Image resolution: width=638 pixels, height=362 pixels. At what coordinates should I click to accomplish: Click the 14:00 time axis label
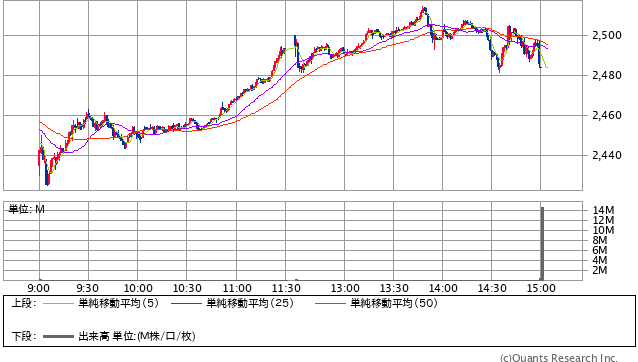[x=443, y=288]
